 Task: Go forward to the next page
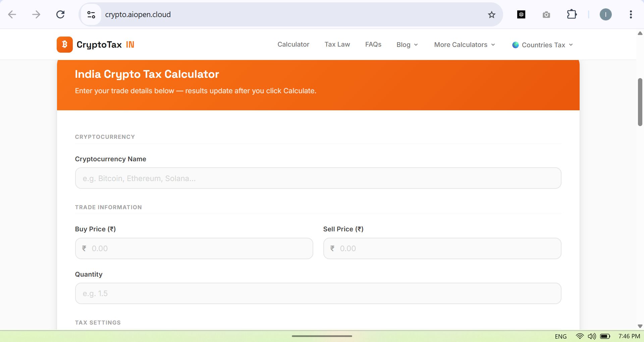pos(36,14)
